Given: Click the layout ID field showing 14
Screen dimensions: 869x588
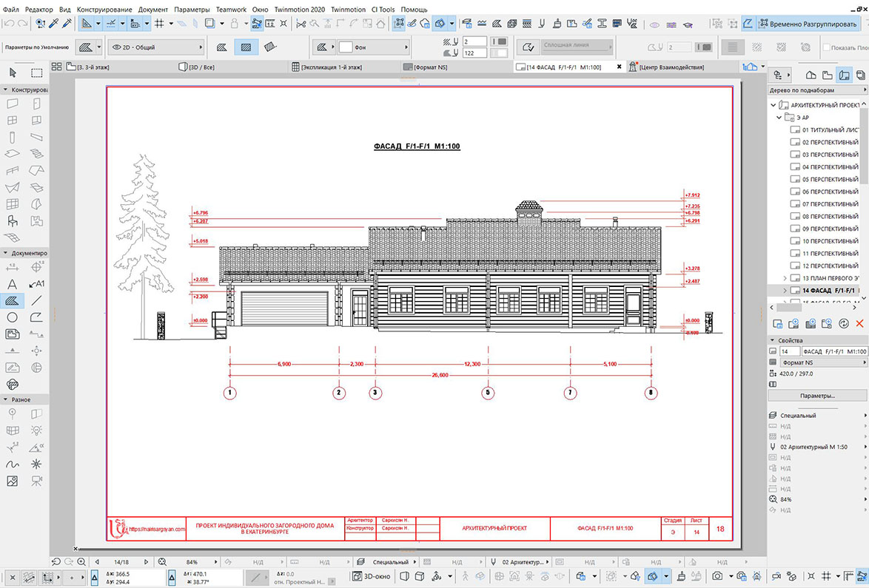Looking at the screenshot, I should coord(789,351).
